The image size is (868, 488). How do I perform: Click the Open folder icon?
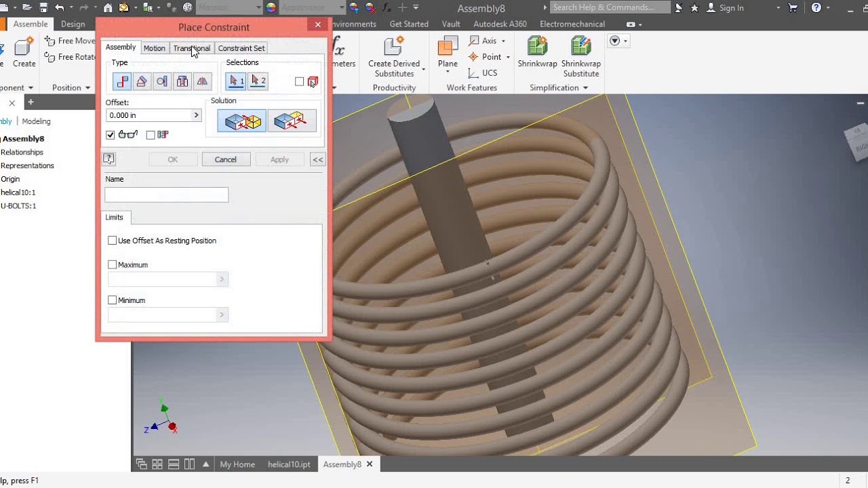tap(27, 7)
